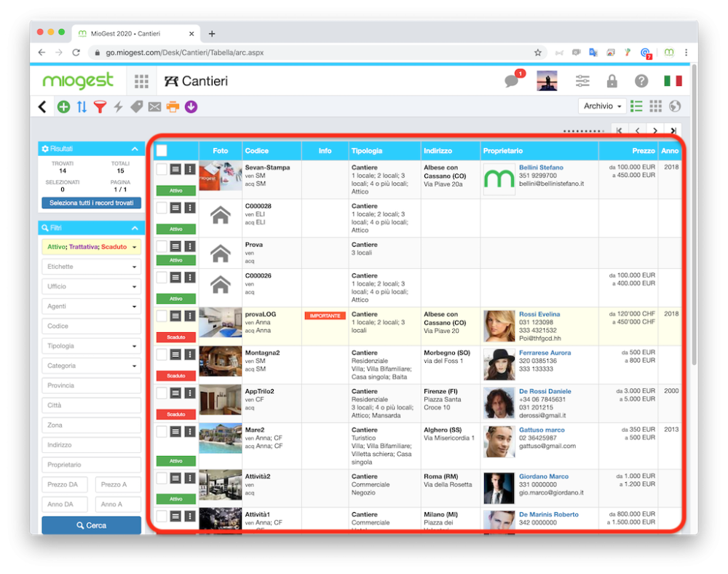Image resolution: width=728 pixels, height=574 pixels.
Task: Open the apps grid menu icon
Action: (x=142, y=82)
